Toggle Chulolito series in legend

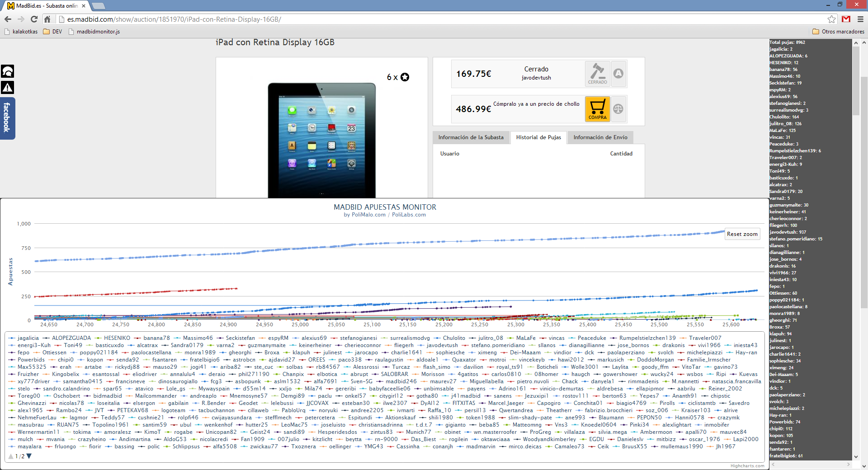pos(449,338)
